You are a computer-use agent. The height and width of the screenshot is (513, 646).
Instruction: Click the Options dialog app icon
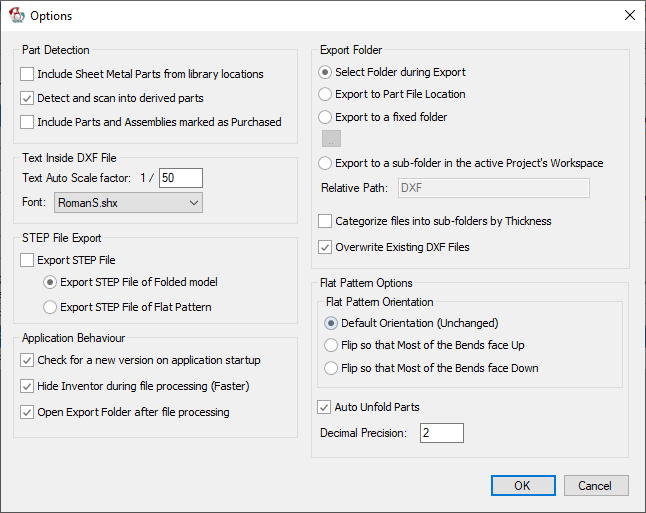[16, 16]
